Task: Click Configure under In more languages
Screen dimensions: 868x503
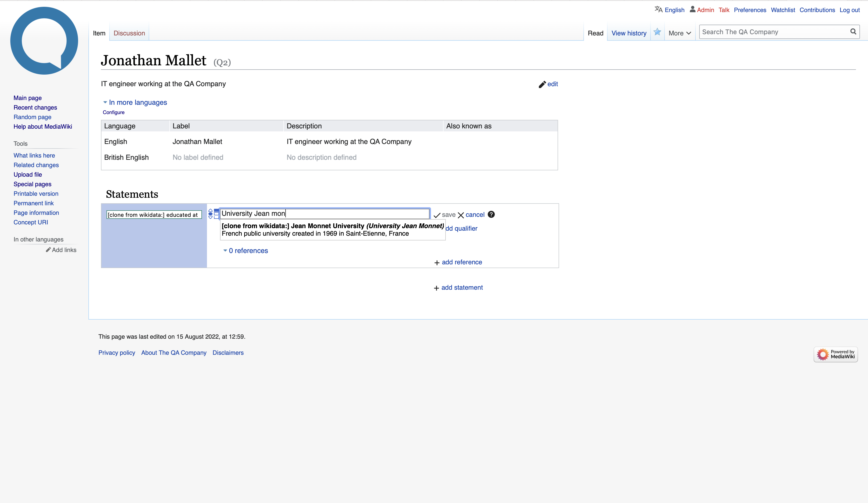Action: (x=114, y=112)
